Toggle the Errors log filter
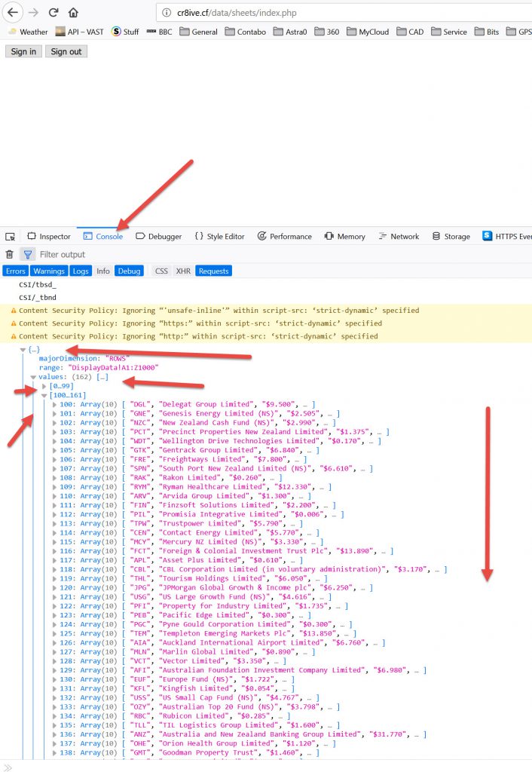Image resolution: width=532 pixels, height=772 pixels. (x=16, y=271)
